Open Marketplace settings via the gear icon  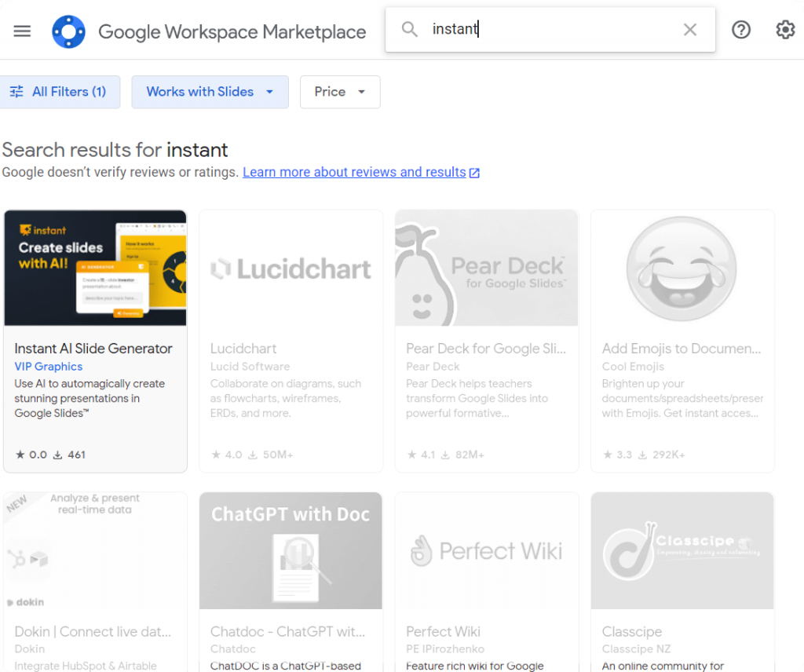click(x=785, y=30)
